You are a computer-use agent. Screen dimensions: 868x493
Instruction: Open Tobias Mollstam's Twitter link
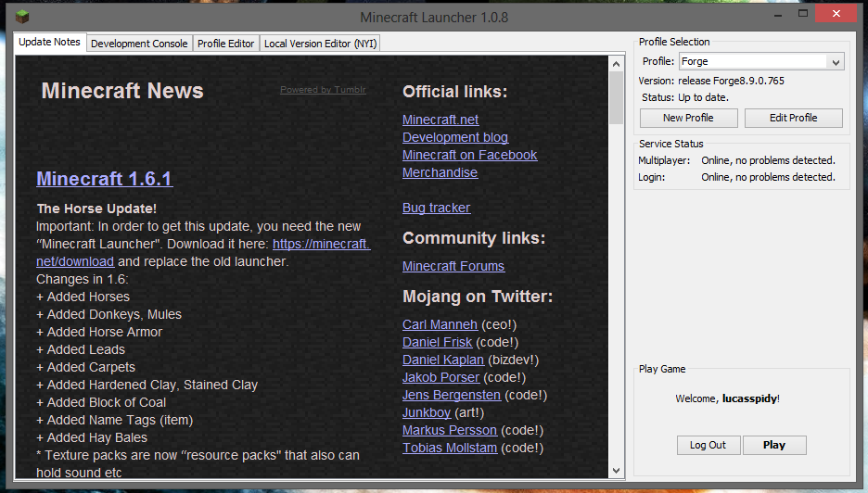click(450, 449)
